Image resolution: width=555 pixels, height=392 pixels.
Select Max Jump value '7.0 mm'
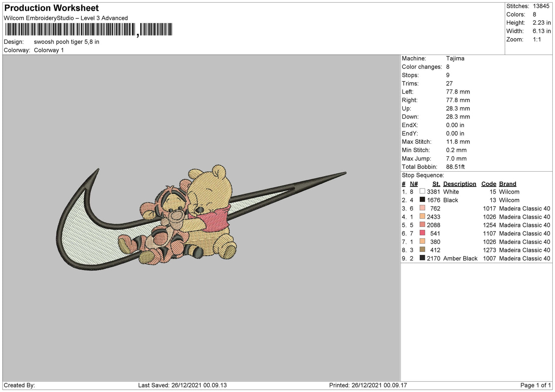(456, 159)
